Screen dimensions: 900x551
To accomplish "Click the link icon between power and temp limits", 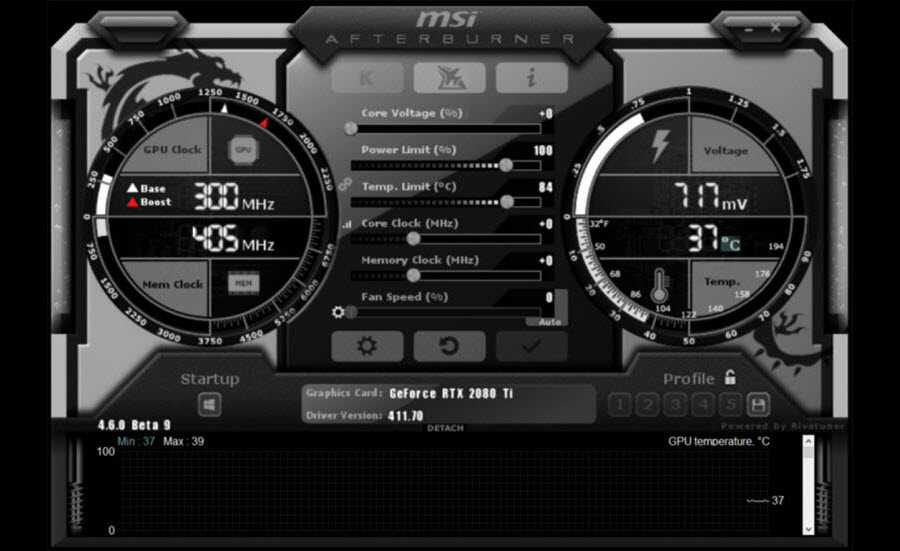I will click(345, 184).
